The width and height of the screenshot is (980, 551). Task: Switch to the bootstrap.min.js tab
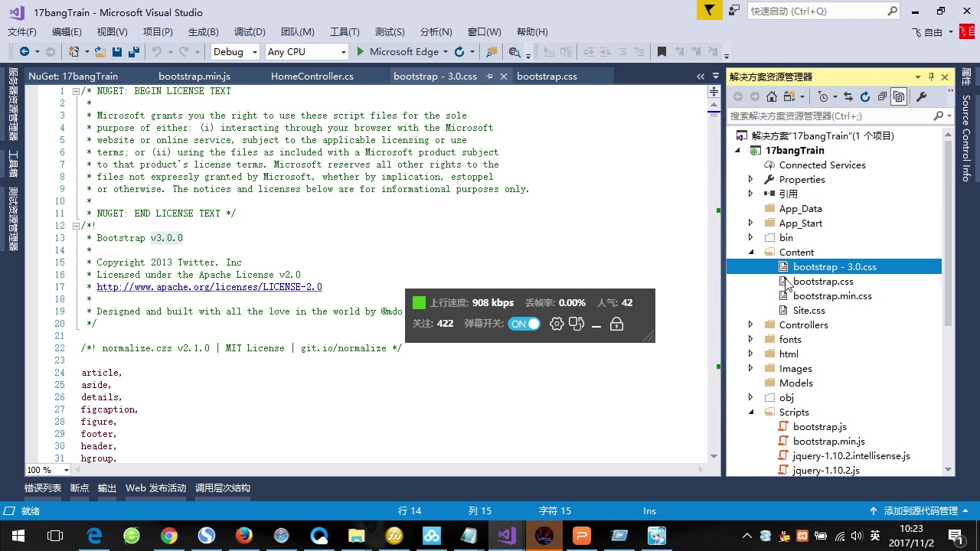pyautogui.click(x=194, y=77)
